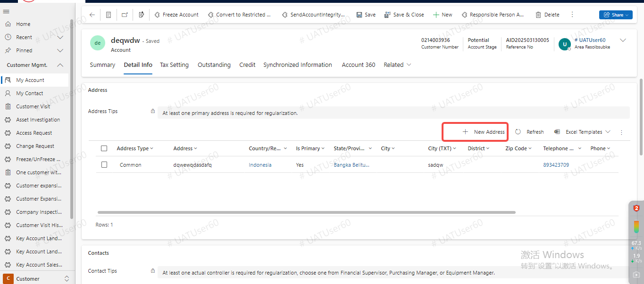Open the Customer area switcher
Screen dimensions: 644x284
[x=37, y=278]
